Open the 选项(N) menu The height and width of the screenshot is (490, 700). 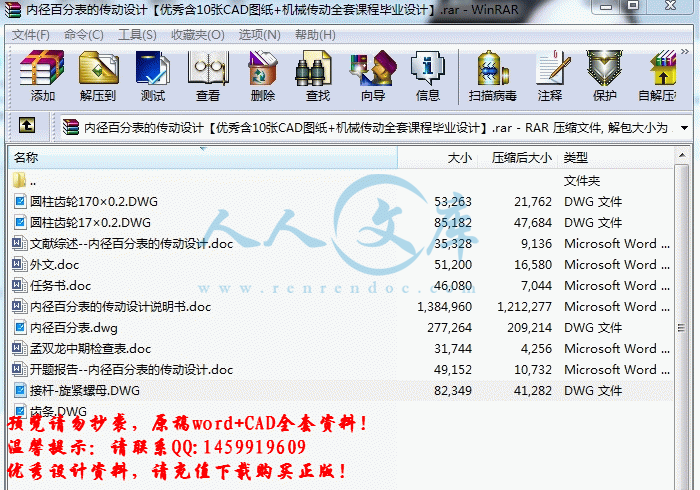[259, 35]
